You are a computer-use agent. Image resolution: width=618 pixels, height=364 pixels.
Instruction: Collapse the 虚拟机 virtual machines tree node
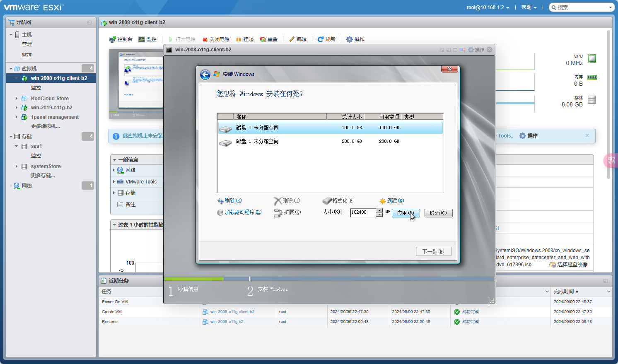pos(11,69)
